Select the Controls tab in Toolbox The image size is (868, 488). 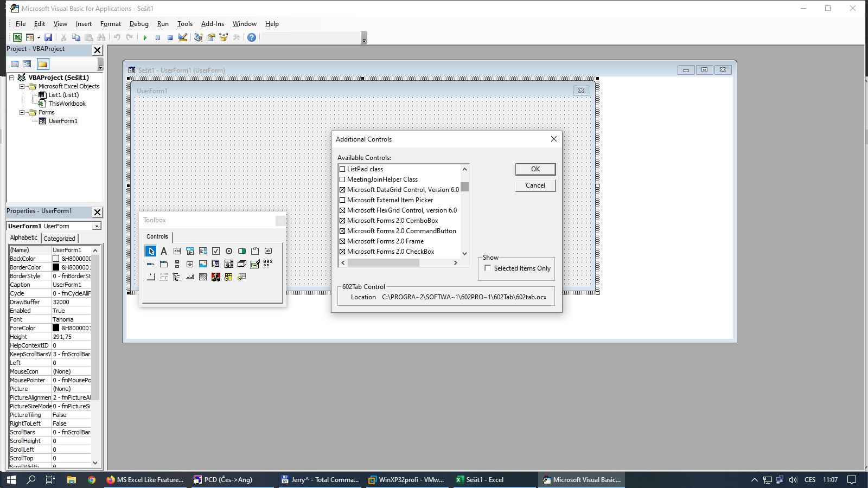click(x=157, y=236)
